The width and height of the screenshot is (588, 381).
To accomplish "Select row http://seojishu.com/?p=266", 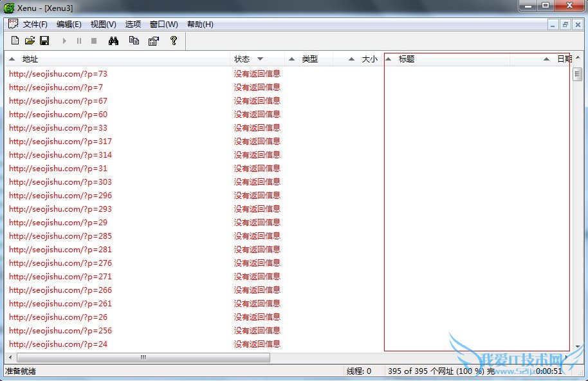I will [60, 290].
